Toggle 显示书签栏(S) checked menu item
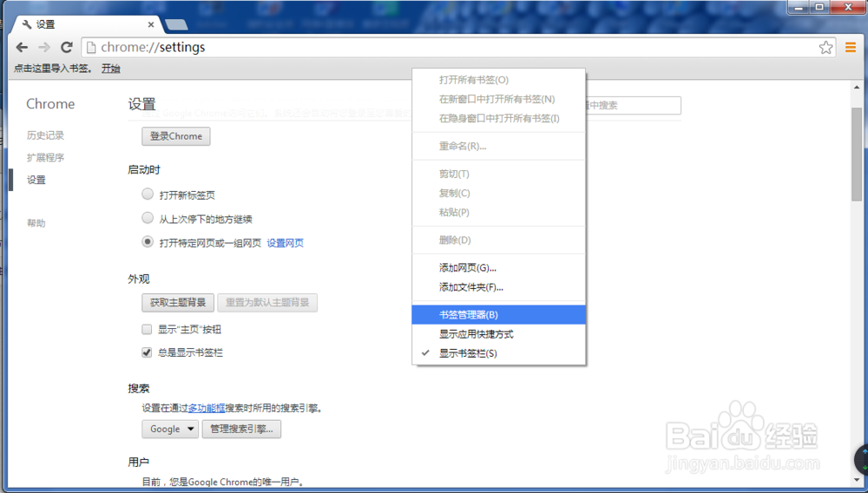Screen dimensions: 868x493 [x=499, y=353]
